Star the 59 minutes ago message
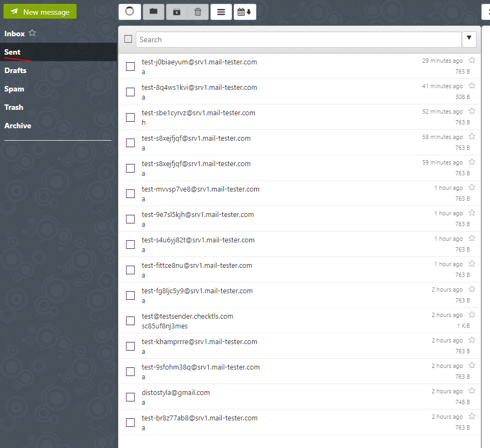 472,162
